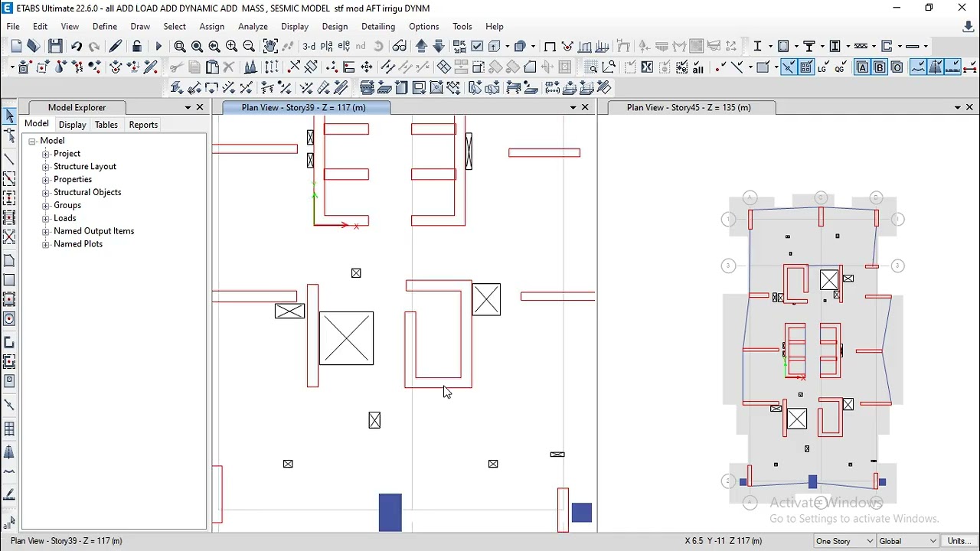
Task: Open the Global coordinate system dropdown
Action: point(908,541)
